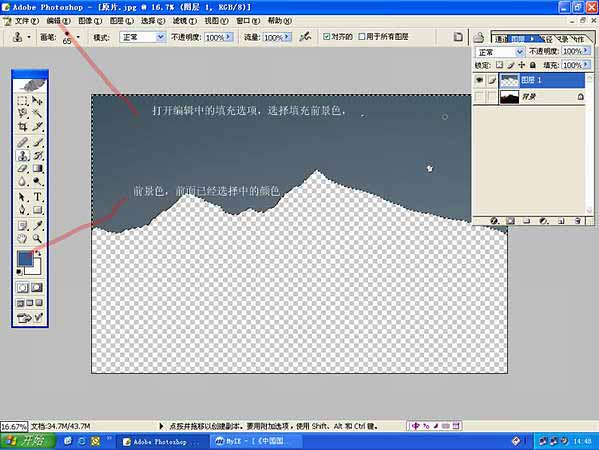Click the foreground color swatch
Viewport: 599px width, 450px height.
click(x=25, y=258)
